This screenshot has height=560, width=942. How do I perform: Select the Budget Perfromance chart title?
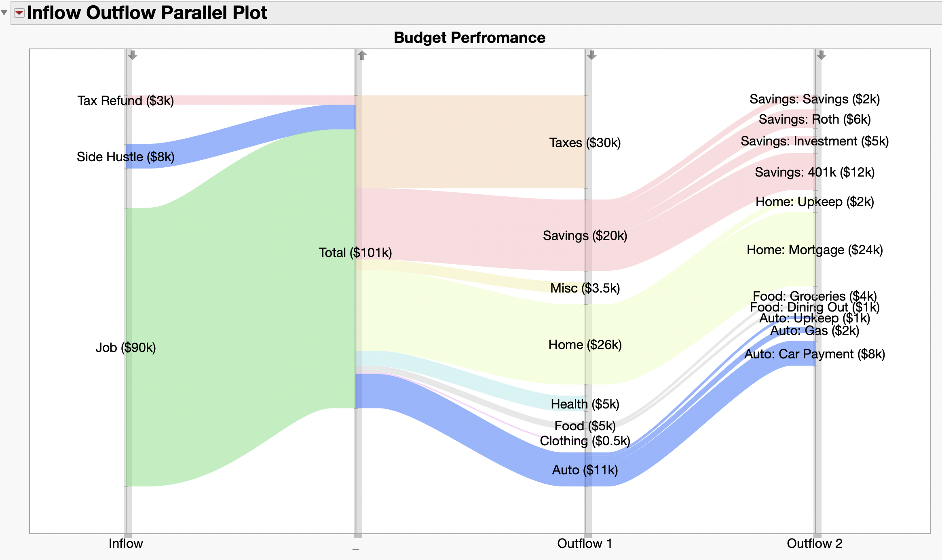[469, 38]
